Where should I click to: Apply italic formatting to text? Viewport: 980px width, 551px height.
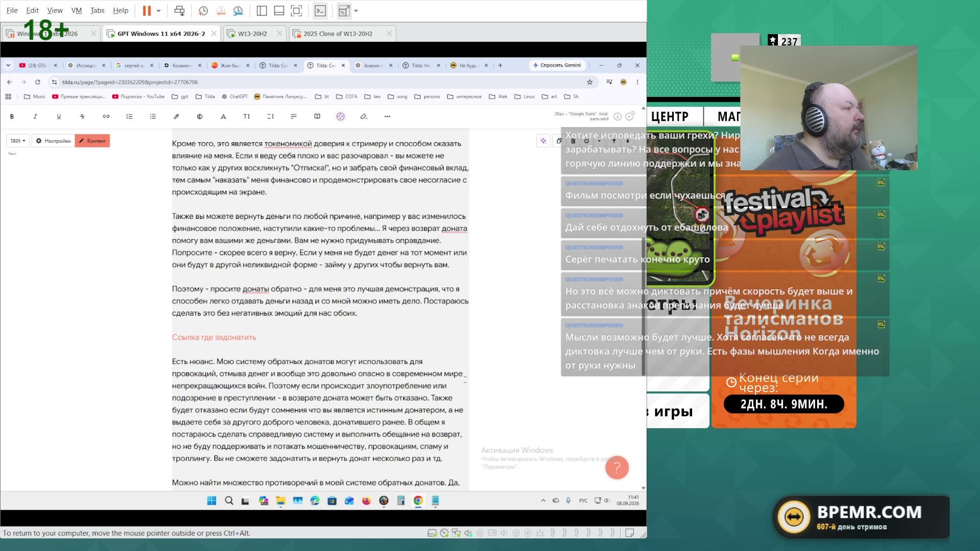35,116
